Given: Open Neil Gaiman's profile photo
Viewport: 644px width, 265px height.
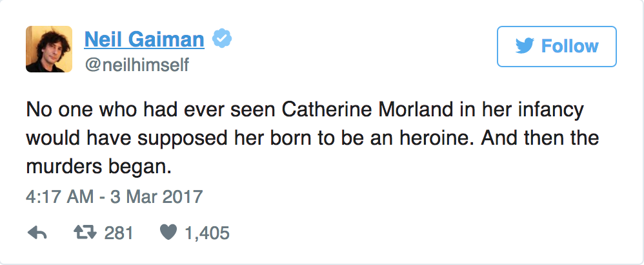Looking at the screenshot, I should (49, 50).
